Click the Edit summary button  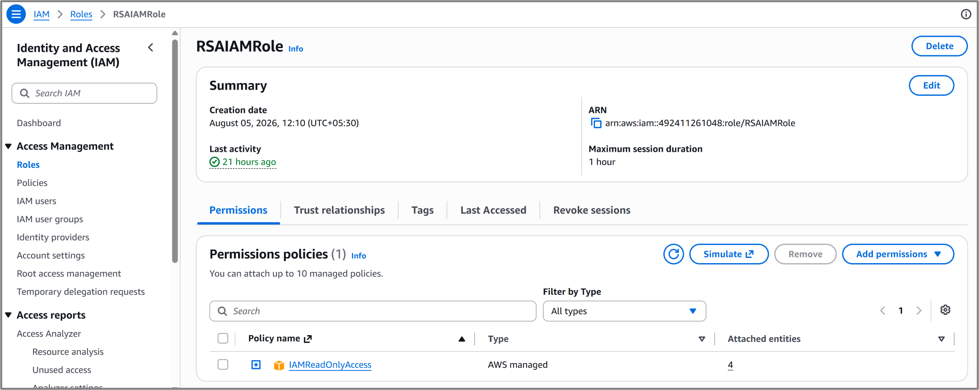click(931, 85)
